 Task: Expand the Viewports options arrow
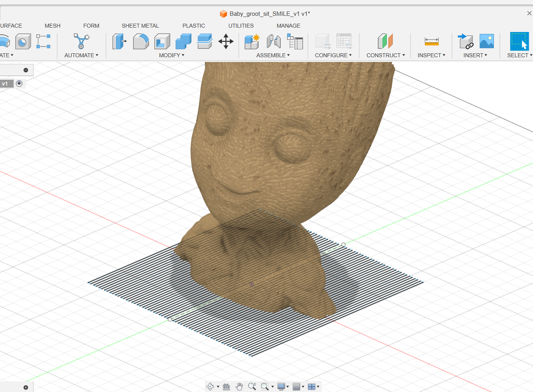[318, 387]
